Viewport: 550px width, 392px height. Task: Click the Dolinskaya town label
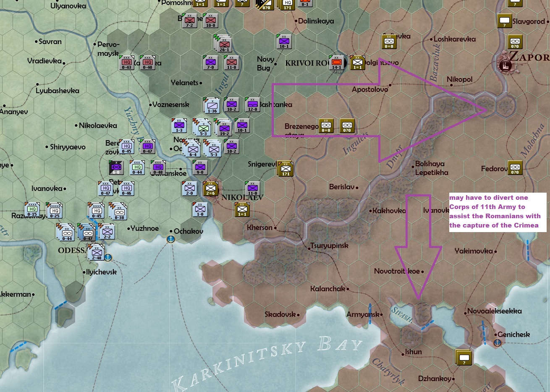(316, 21)
